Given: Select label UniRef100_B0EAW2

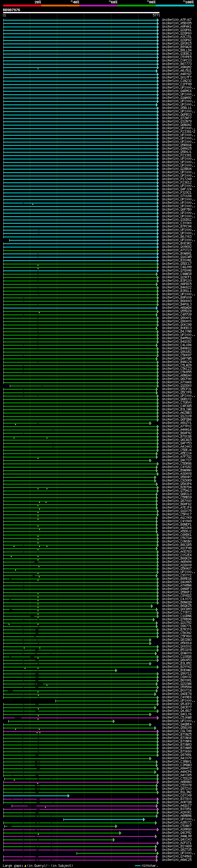Looking at the screenshot, I should 176,670.
